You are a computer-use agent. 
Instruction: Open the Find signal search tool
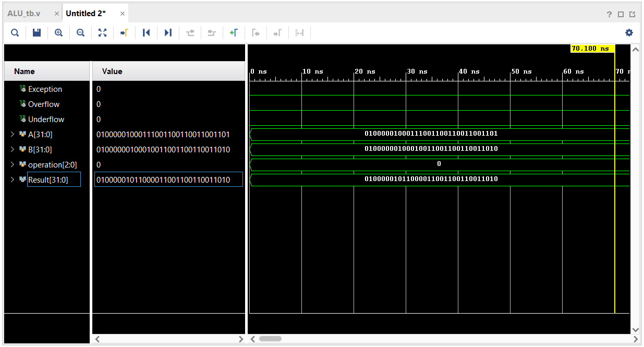pyautogui.click(x=15, y=32)
